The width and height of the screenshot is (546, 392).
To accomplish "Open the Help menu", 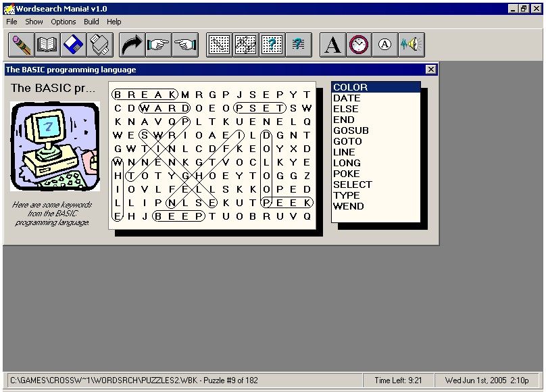I will 114,22.
